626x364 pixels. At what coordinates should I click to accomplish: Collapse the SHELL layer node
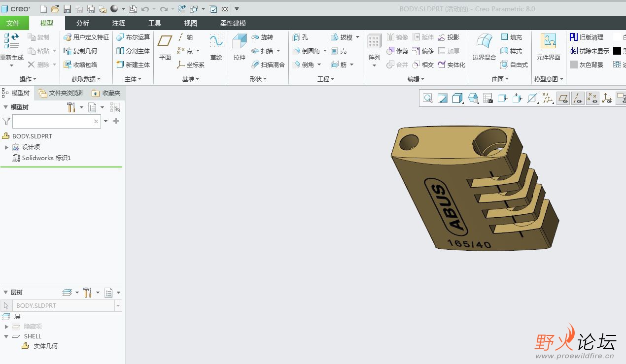click(6, 336)
